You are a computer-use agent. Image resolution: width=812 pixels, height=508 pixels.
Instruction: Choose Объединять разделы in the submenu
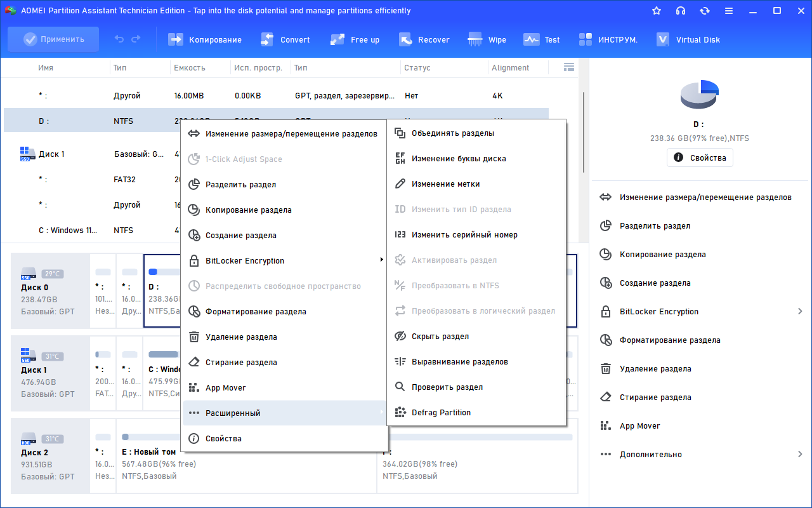point(452,133)
